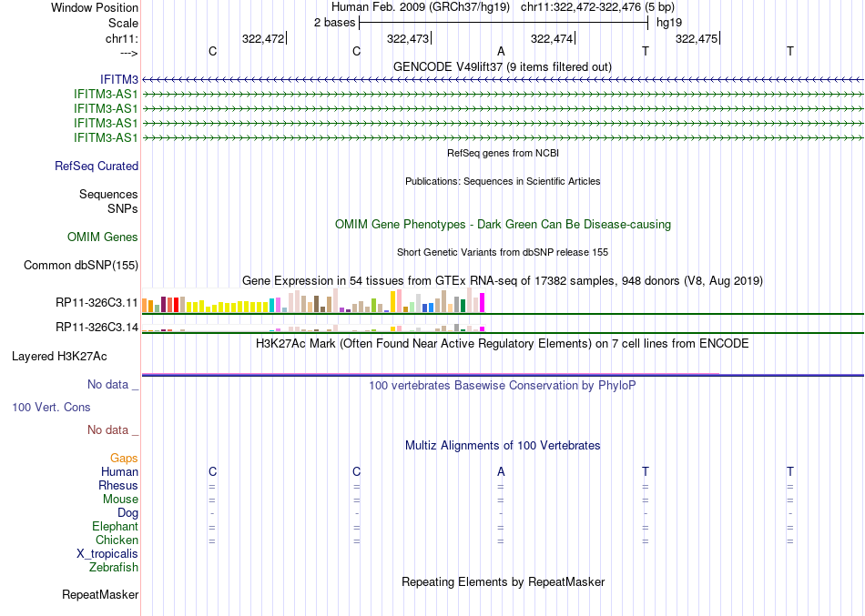Click Repeating Elements by RepeatMasker title
The height and width of the screenshot is (616, 865).
pos(503,582)
